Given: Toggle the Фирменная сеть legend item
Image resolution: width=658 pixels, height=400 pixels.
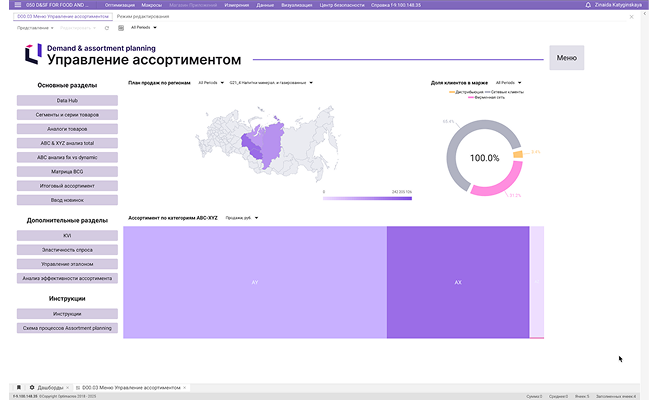Looking at the screenshot, I should click(487, 97).
